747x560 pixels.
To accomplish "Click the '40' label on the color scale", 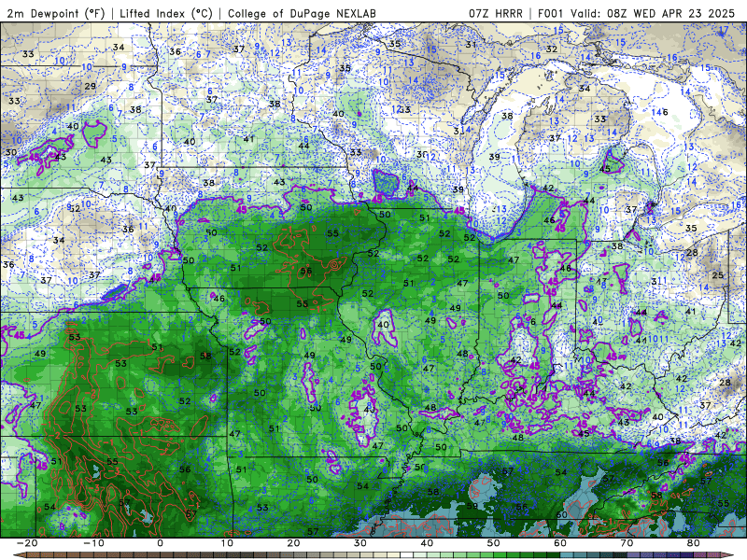I will click(x=427, y=543).
